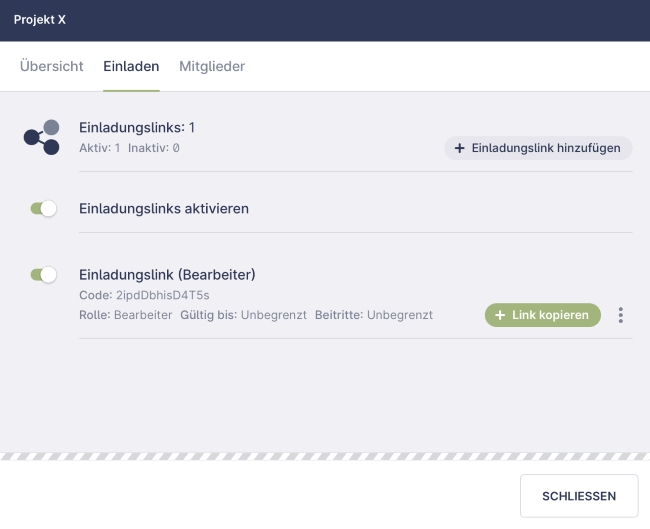Click the Aktiv: 1 counter

(x=99, y=148)
